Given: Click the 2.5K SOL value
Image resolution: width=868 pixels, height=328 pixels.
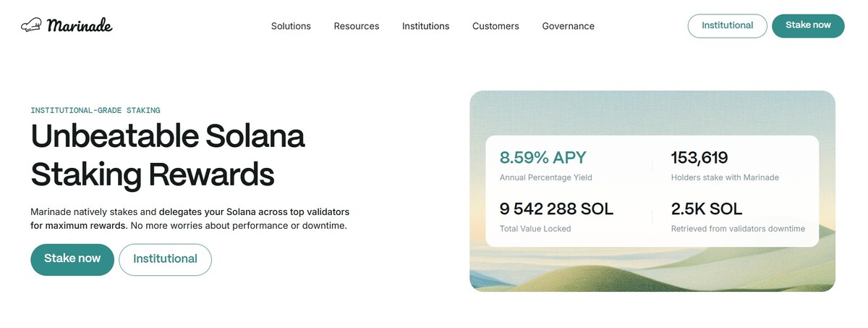Looking at the screenshot, I should click(707, 209).
